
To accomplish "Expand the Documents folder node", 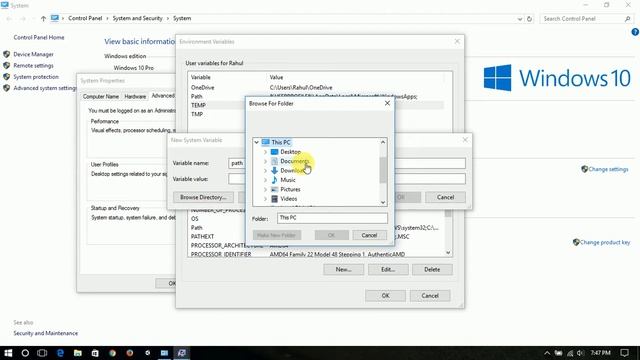I will [x=265, y=161].
